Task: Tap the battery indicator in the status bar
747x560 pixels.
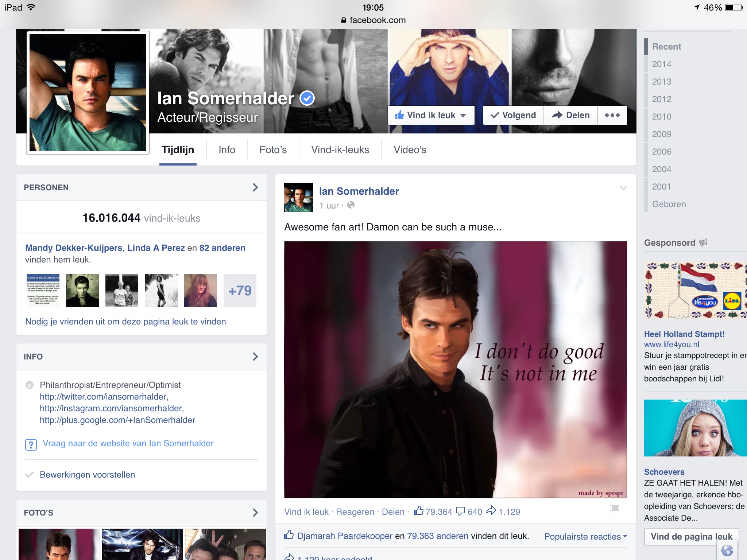Action: pos(734,7)
